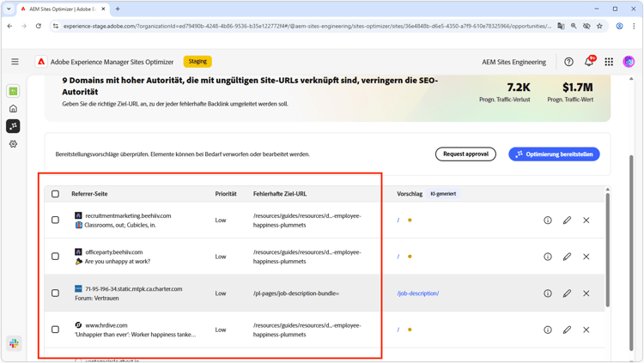This screenshot has width=644, height=363.
Task: Edit suggestion for recruitmentmarketing.beehiiv.com row
Action: point(567,220)
